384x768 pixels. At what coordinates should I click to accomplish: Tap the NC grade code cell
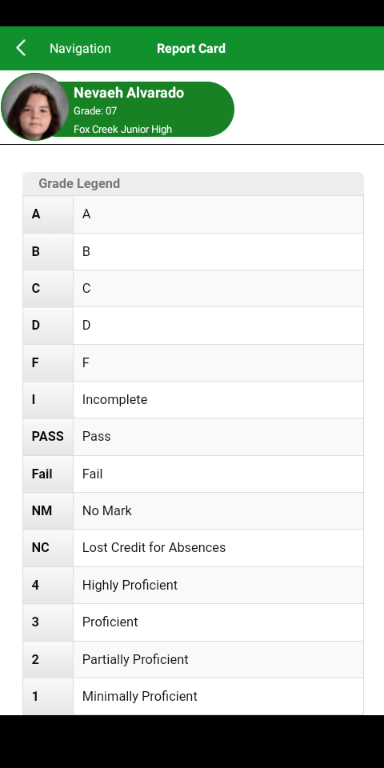tap(48, 548)
